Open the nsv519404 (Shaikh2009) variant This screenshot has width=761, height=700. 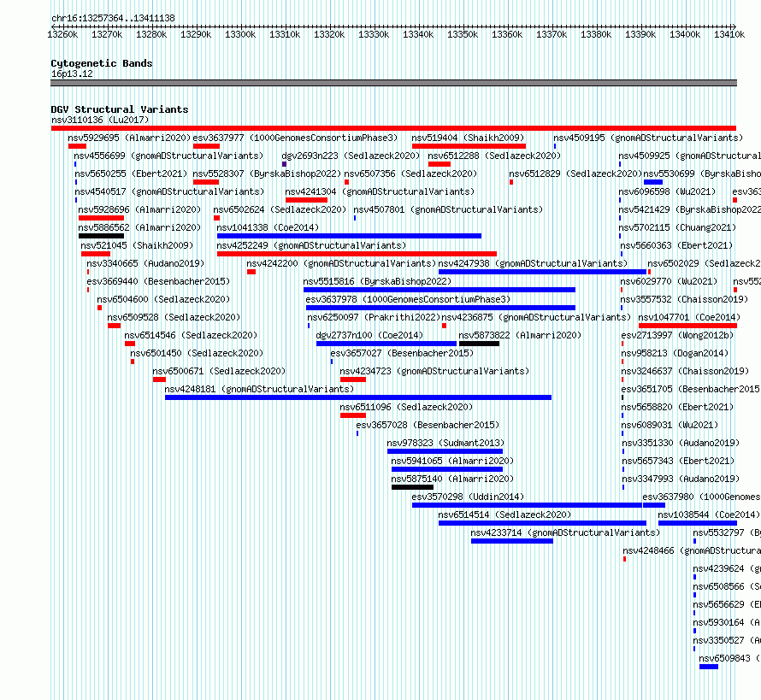(x=468, y=138)
